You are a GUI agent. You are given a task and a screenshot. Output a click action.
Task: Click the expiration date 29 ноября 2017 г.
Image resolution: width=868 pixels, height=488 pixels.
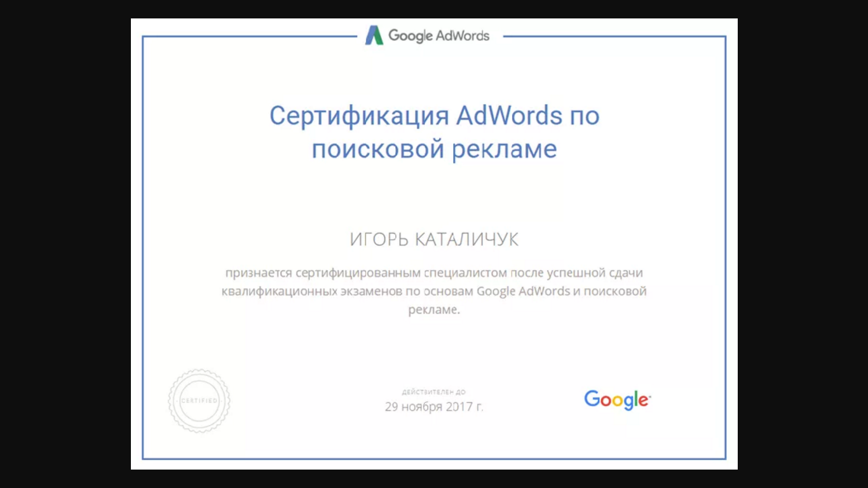pyautogui.click(x=434, y=407)
